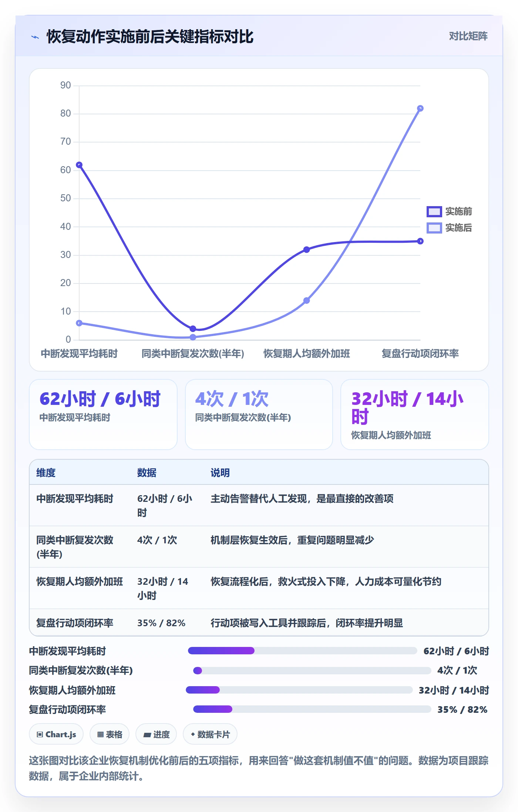Click progress value label 32小时 / 14小时

click(x=454, y=690)
